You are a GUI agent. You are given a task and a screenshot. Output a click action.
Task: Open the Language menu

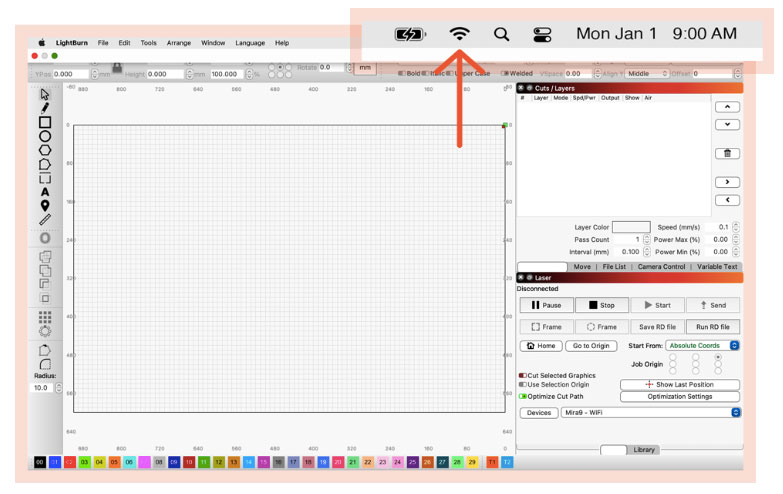coord(250,43)
